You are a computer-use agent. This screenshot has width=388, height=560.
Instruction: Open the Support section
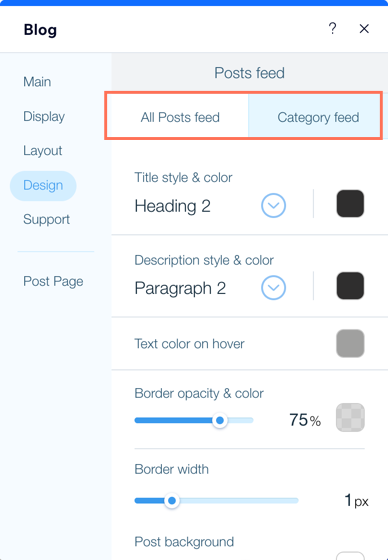click(46, 219)
